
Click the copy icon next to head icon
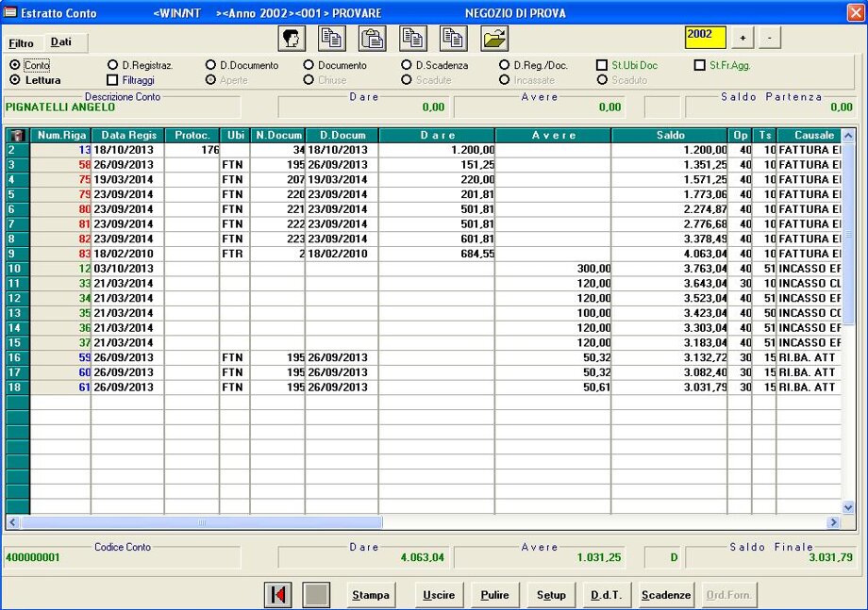coord(331,39)
